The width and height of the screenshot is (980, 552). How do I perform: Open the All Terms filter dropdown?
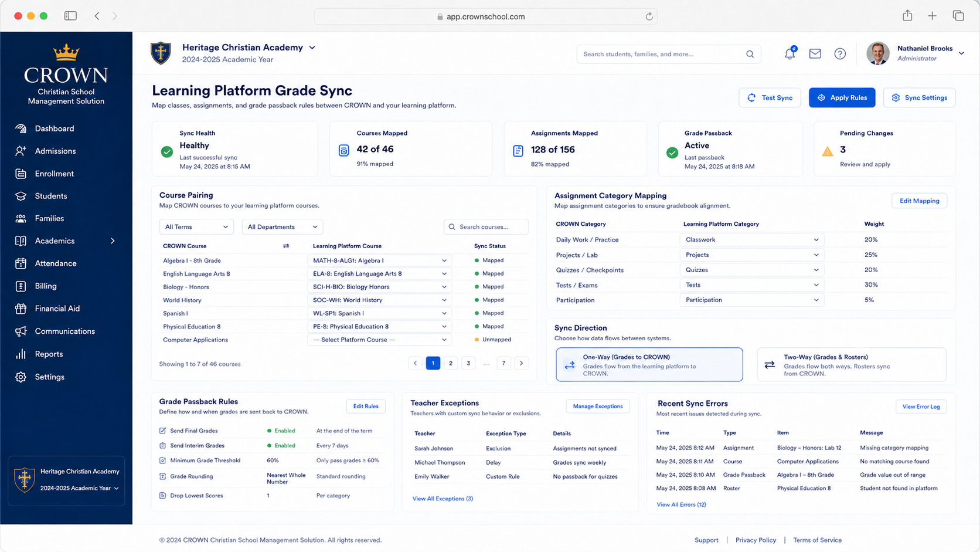pyautogui.click(x=196, y=227)
